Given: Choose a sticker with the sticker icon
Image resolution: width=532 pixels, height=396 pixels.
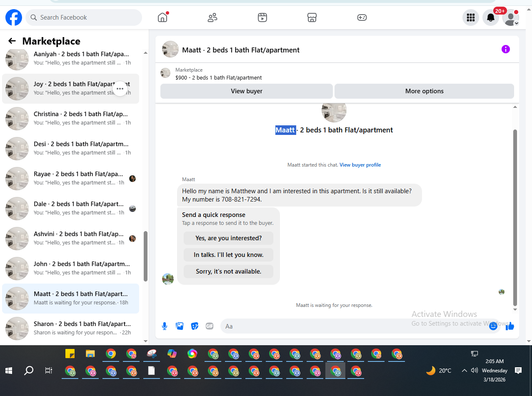Looking at the screenshot, I should click(195, 326).
